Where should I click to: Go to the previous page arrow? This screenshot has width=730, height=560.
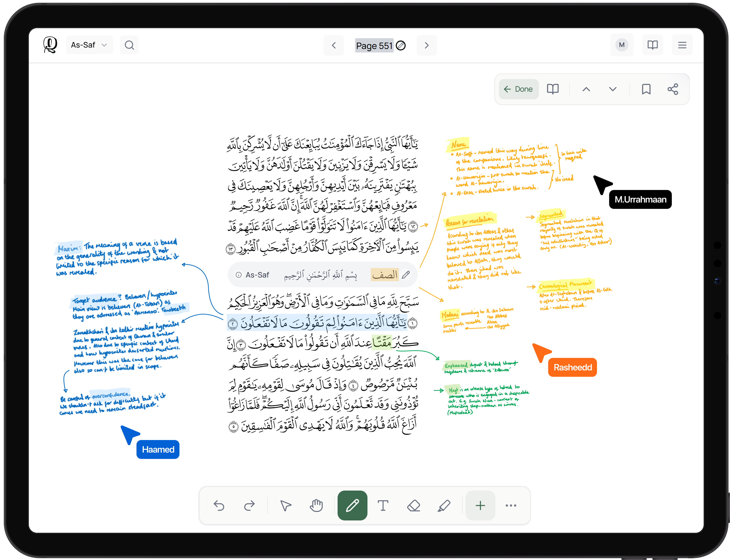click(334, 45)
